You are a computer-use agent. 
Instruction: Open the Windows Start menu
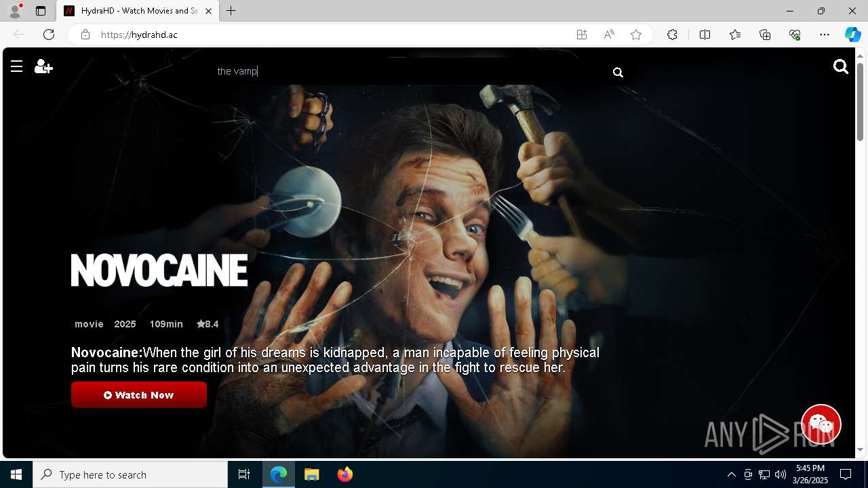16,474
